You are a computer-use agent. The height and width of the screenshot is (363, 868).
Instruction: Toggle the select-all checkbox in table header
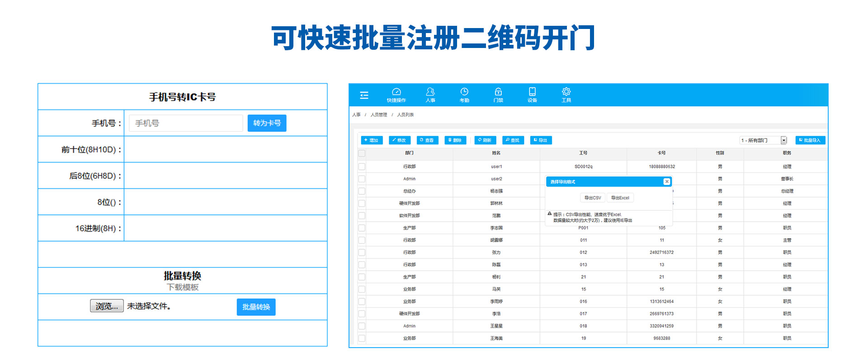point(362,153)
